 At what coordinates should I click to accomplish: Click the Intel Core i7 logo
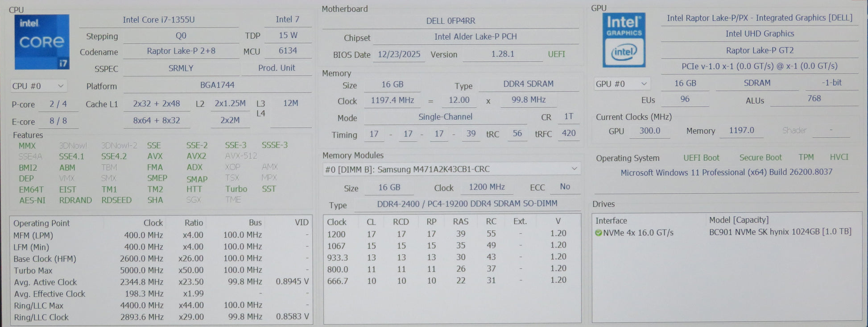pyautogui.click(x=42, y=42)
